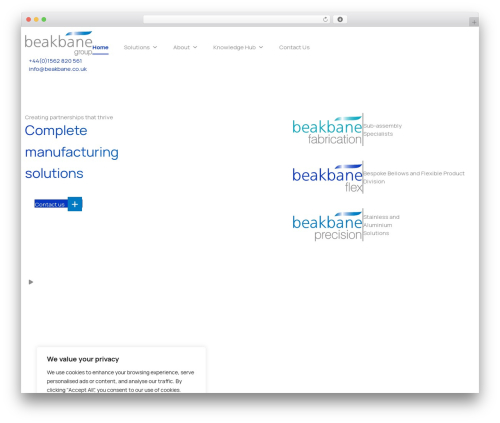Maximize the window with green button
The height and width of the screenshot is (423, 500).
[44, 19]
